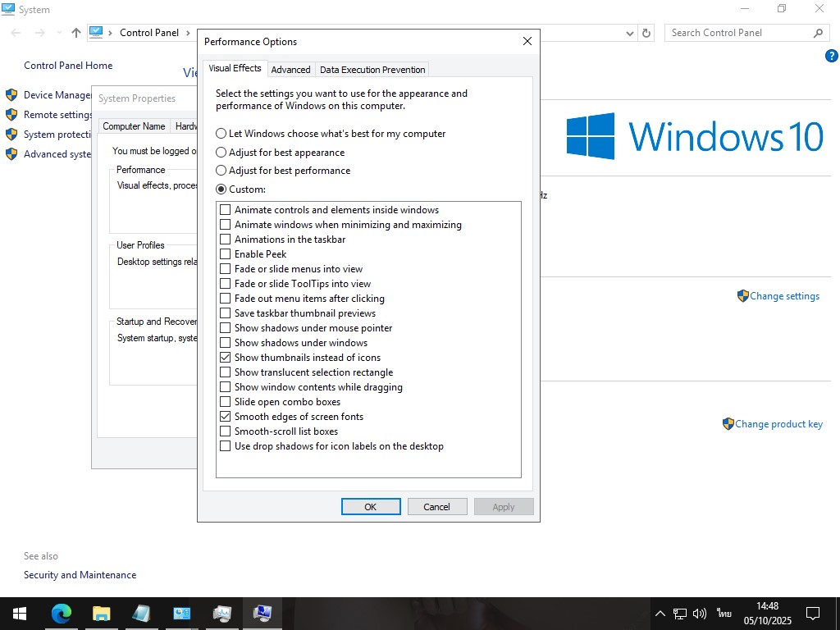Viewport: 840px width, 630px height.
Task: Open the volume tray icon
Action: click(700, 614)
